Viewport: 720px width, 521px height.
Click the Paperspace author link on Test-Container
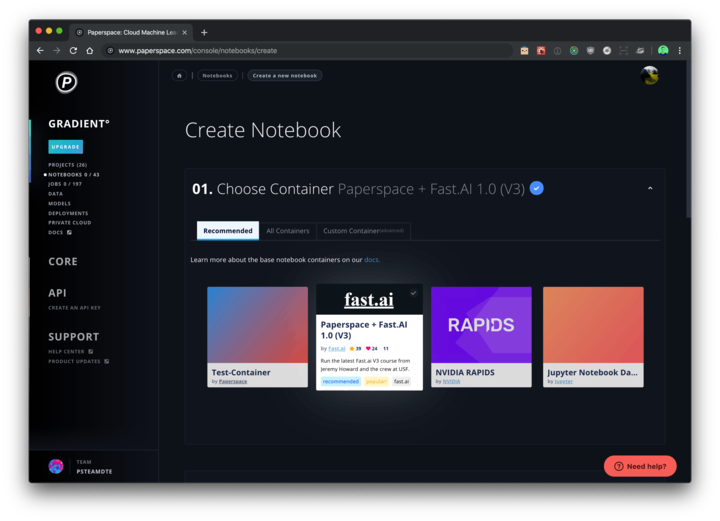[233, 381]
